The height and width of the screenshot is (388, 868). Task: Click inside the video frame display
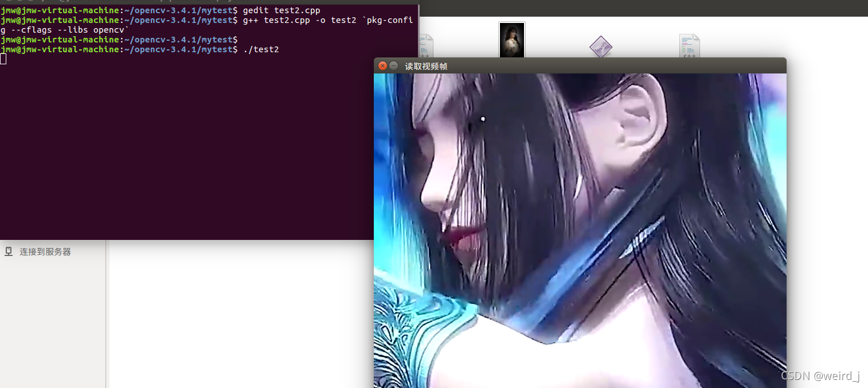coord(580,231)
